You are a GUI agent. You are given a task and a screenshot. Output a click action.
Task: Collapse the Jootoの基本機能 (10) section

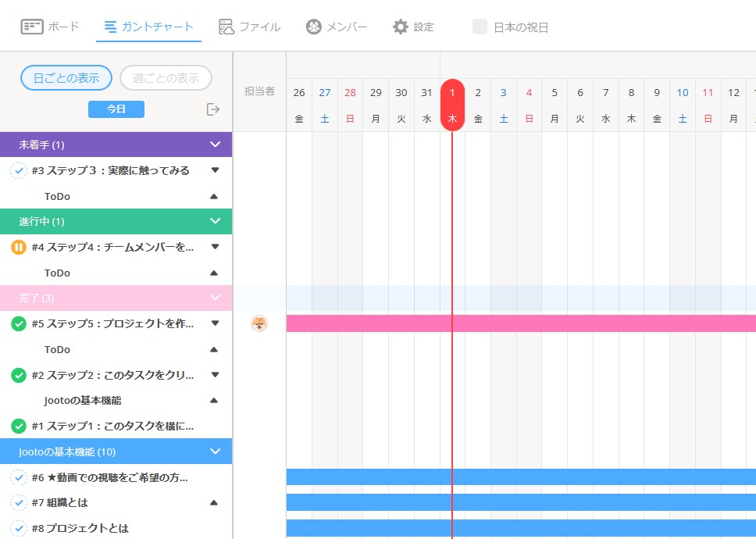coord(216,452)
